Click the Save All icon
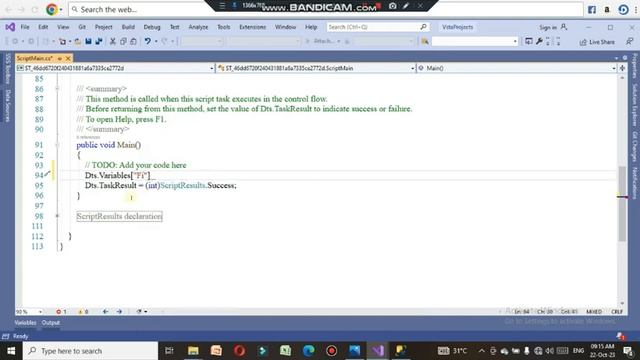 click(x=99, y=41)
